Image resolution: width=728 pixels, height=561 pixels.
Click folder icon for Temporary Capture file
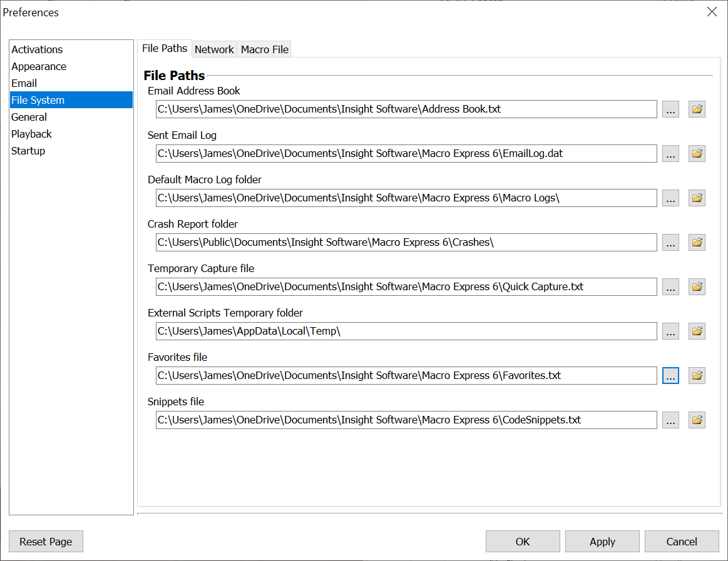tap(697, 287)
